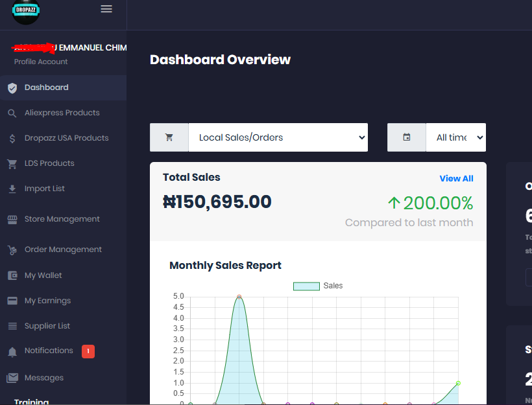Viewport: 532px width, 405px height.
Task: Open Supplier List page
Action: click(x=47, y=326)
